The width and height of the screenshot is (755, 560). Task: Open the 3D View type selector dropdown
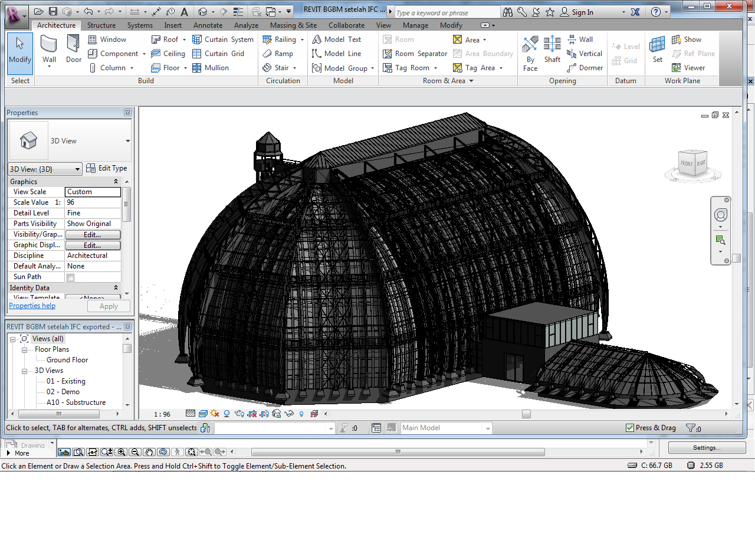point(128,141)
